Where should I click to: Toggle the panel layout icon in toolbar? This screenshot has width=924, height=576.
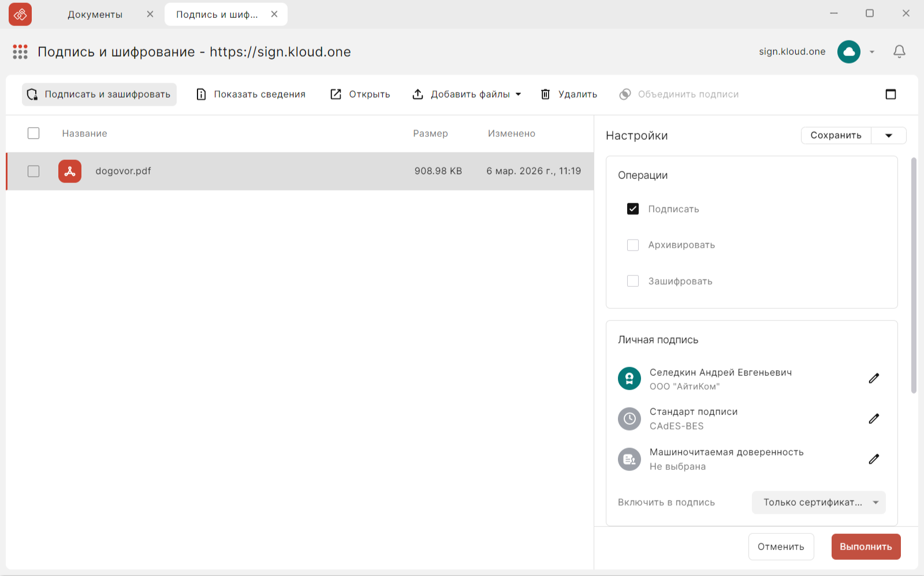coord(891,94)
